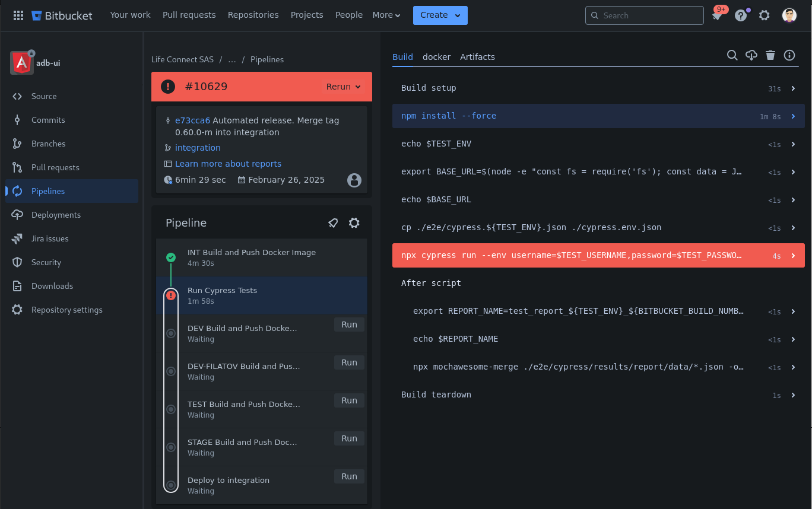Show step info via the info icon
The height and width of the screenshot is (509, 812).
tap(789, 55)
